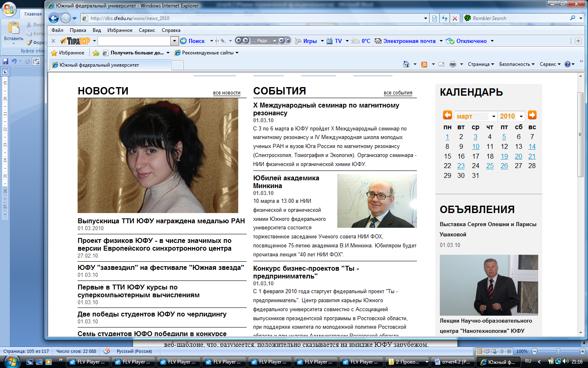Select March 10 in the calendar
588x368 pixels.
[476, 146]
